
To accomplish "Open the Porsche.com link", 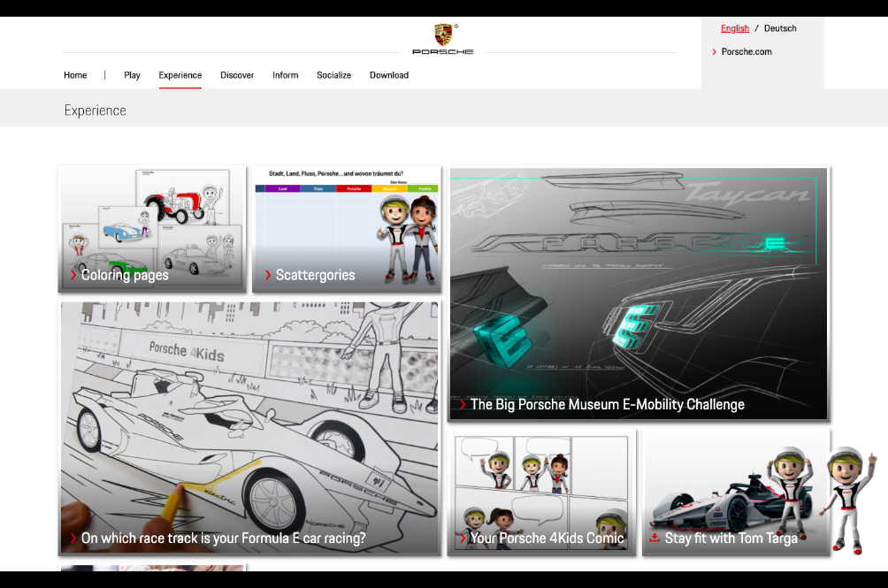I will (746, 51).
